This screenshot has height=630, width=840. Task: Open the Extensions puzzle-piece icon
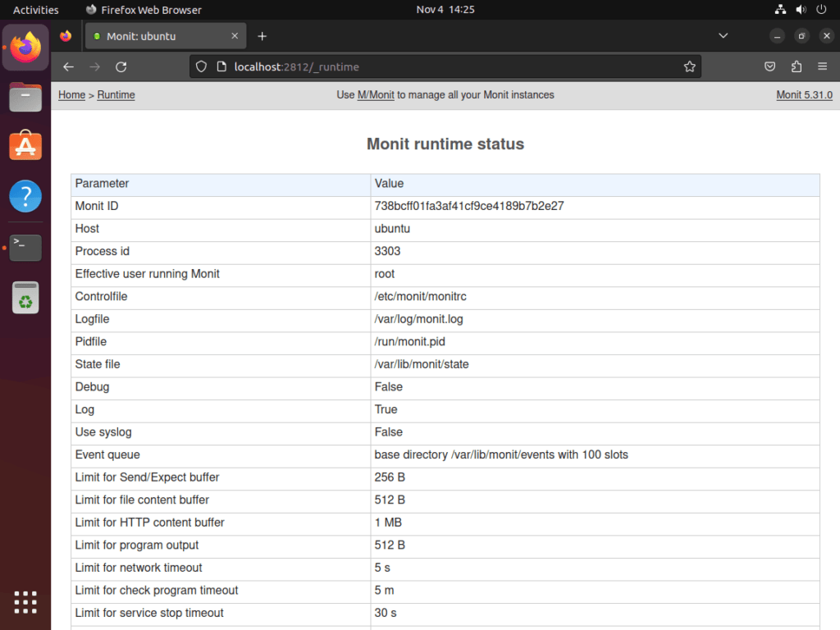[x=796, y=66]
